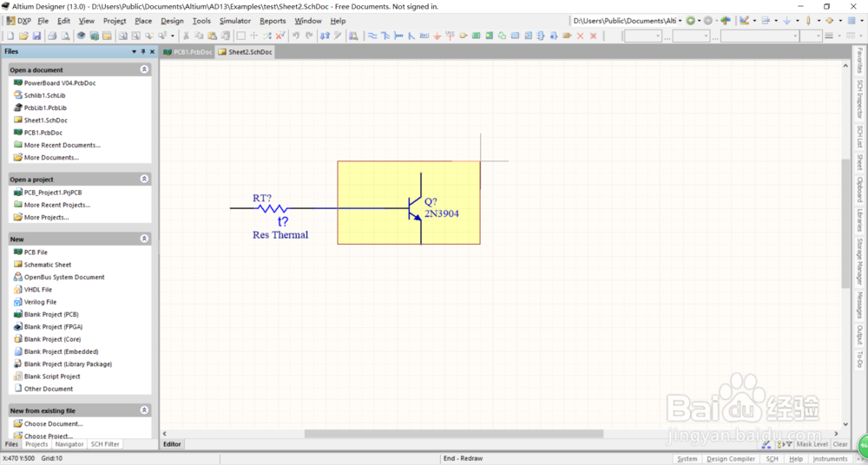The width and height of the screenshot is (868, 465).
Task: Click the Mask Level button
Action: click(x=812, y=444)
